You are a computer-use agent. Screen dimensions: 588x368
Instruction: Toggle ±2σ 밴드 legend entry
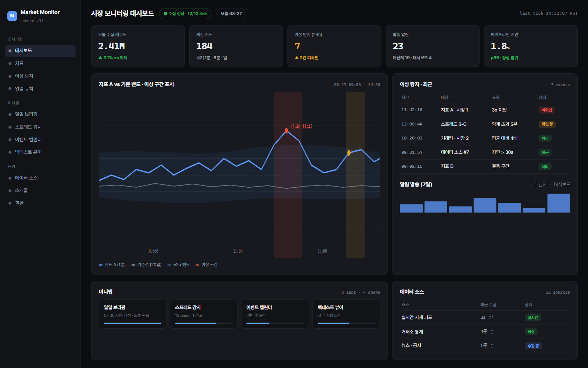[179, 265]
